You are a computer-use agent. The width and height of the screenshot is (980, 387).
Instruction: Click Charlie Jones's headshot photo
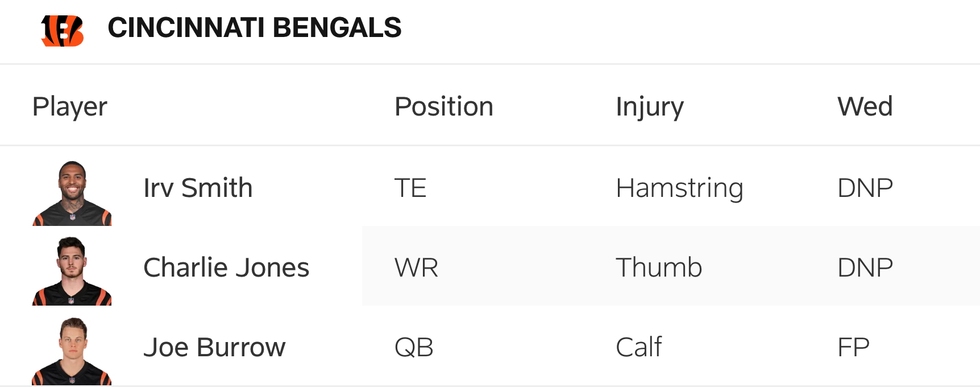[x=72, y=271]
